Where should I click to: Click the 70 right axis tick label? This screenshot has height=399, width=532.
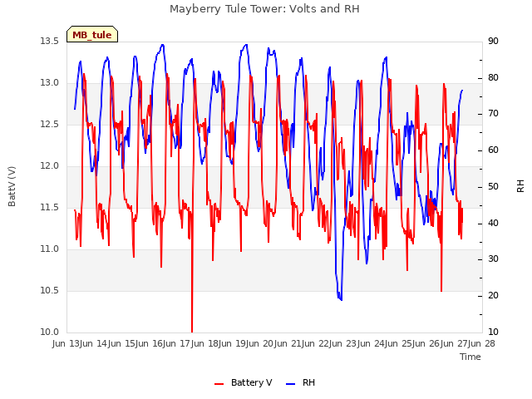(x=493, y=114)
